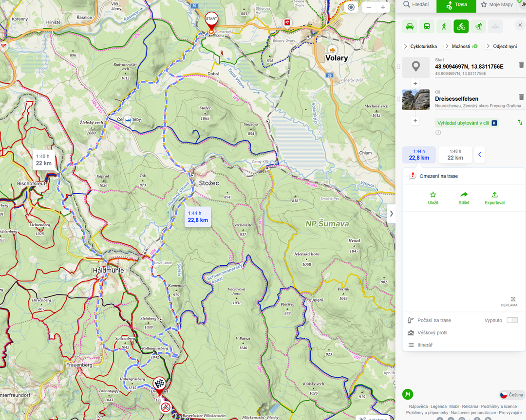Screen dimensions: 526x420
Task: Select public transport bus route mode
Action: [427, 26]
